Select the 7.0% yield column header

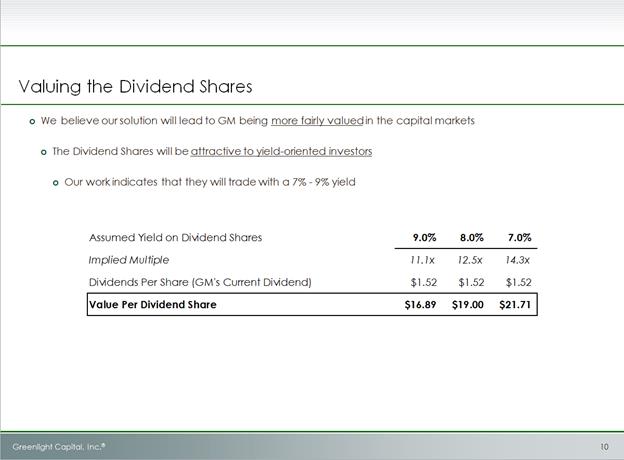pyautogui.click(x=520, y=238)
